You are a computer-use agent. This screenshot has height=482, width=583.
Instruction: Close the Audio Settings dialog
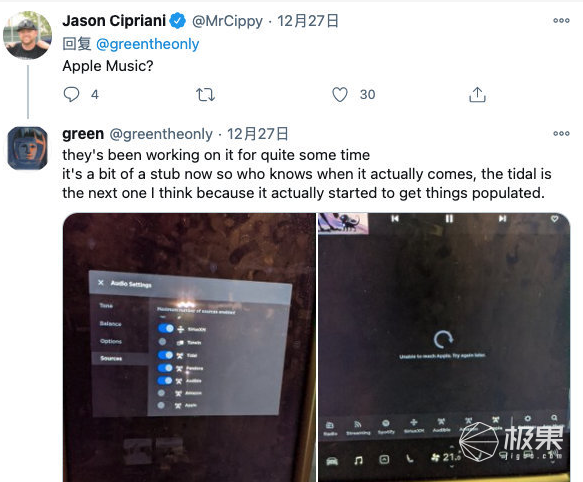(101, 283)
